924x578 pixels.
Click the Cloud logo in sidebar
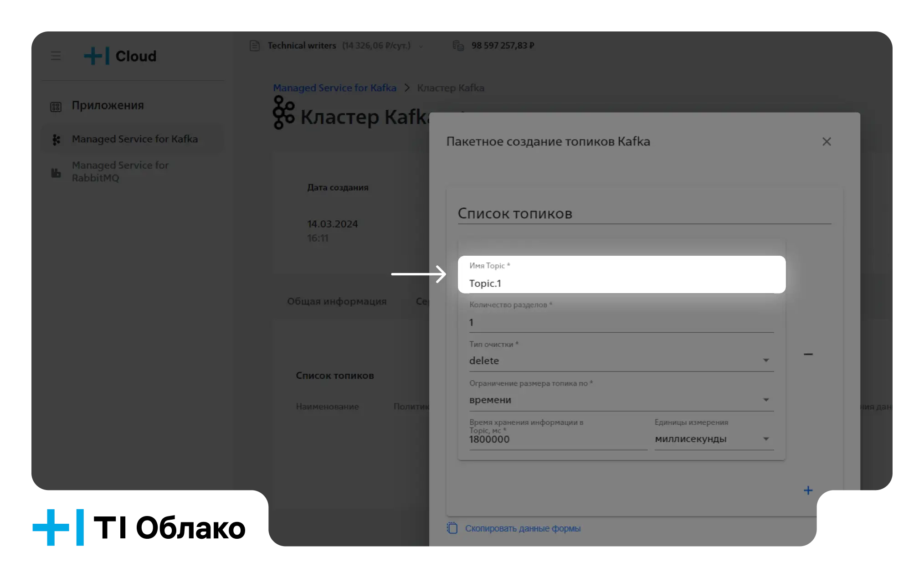tap(120, 56)
